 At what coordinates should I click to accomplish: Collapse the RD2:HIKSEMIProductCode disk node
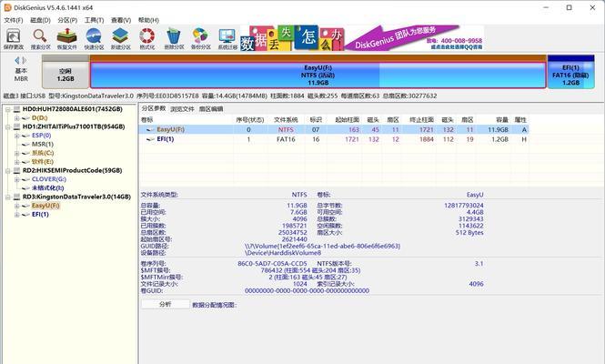coord(7,170)
